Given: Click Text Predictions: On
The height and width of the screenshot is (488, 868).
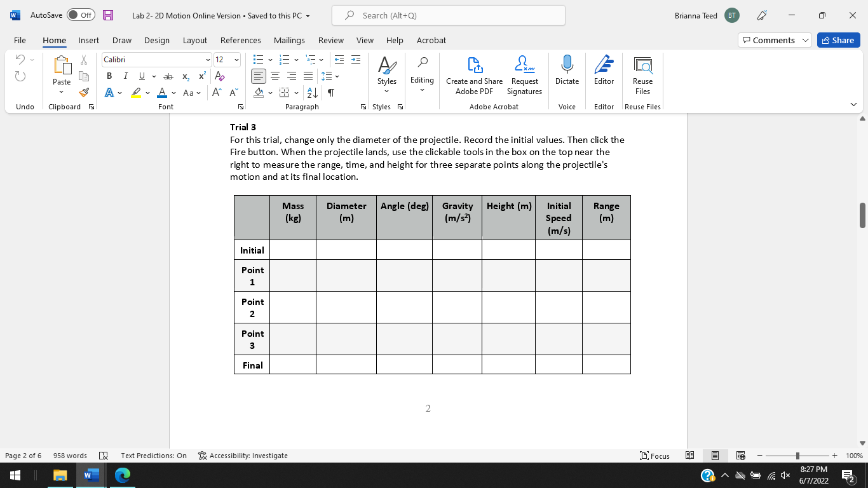Looking at the screenshot, I should (154, 456).
